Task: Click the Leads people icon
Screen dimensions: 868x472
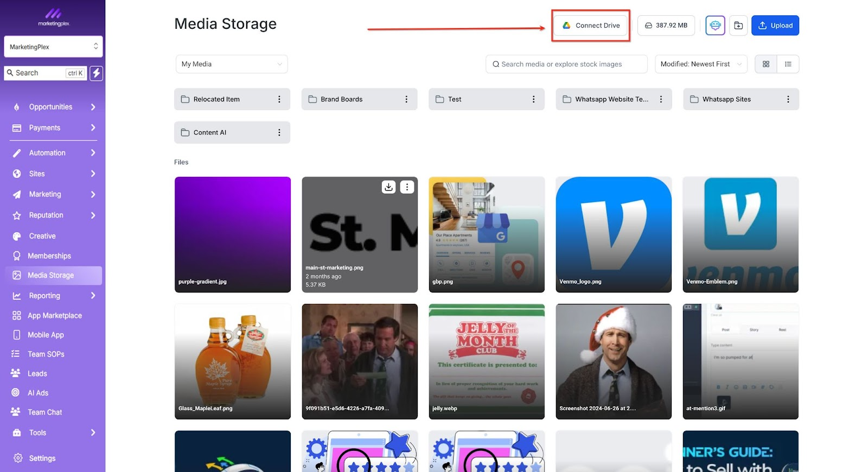Action: point(16,373)
